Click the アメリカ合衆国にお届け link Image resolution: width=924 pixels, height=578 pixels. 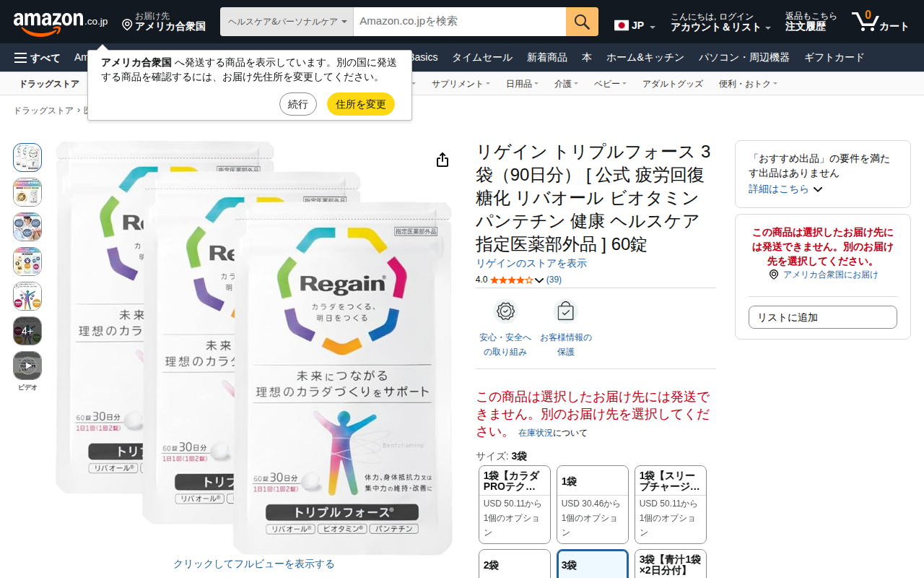coord(831,275)
